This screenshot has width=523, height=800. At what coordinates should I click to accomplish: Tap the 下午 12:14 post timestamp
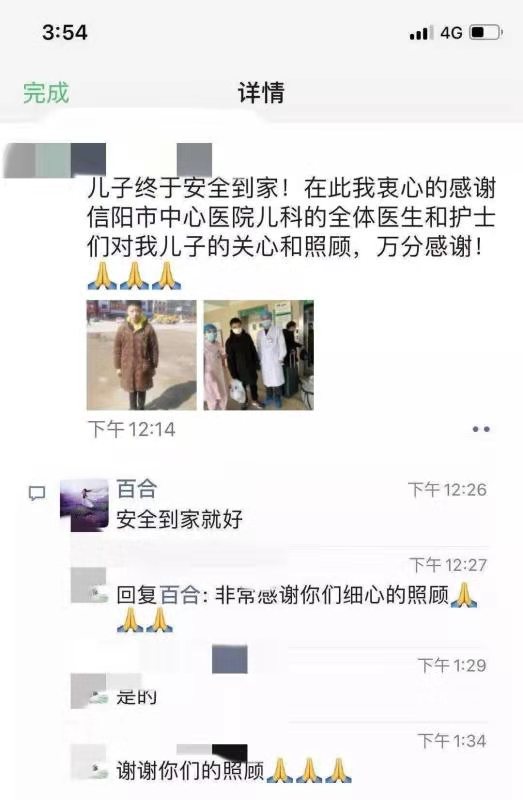132,429
